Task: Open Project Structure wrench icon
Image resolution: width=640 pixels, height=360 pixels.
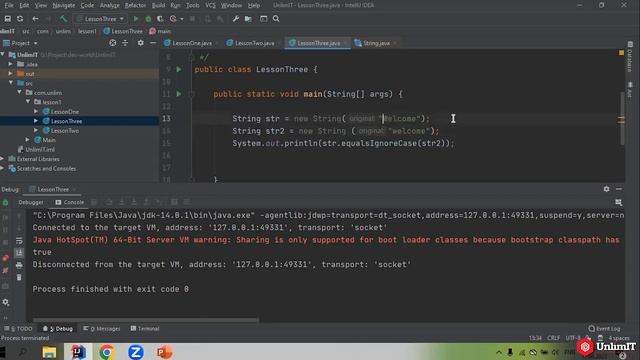Action: point(236,19)
